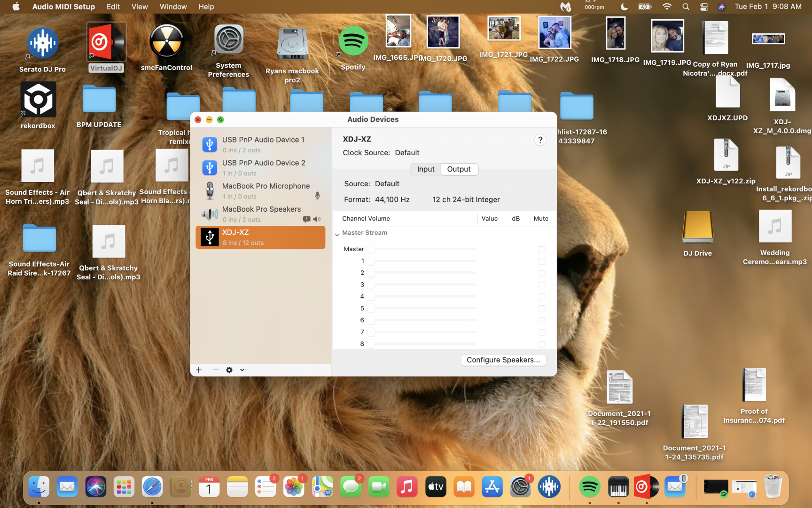Select the Wedding Ceremony mp3 file
The height and width of the screenshot is (508, 812).
click(x=775, y=238)
